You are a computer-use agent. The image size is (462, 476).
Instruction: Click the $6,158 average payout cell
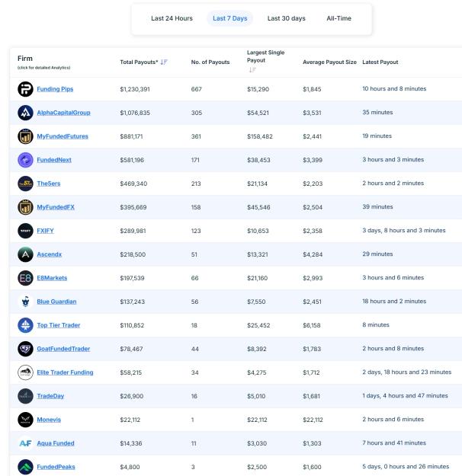(x=312, y=325)
